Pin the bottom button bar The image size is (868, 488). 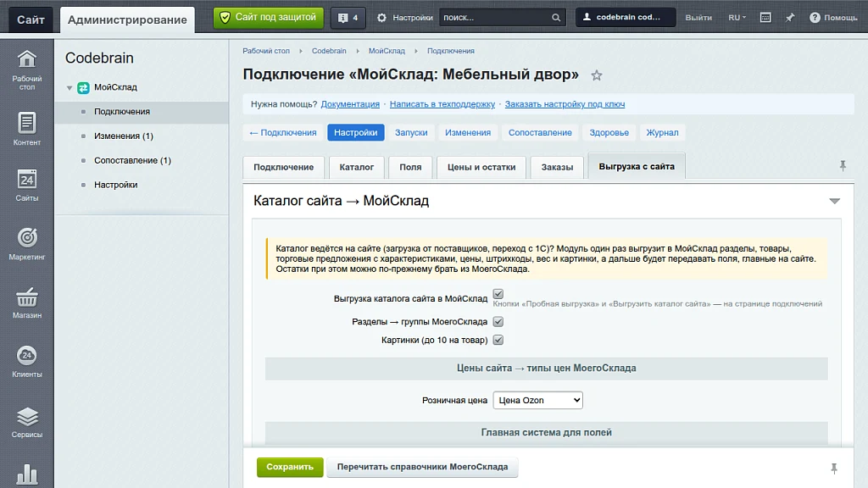(x=834, y=469)
